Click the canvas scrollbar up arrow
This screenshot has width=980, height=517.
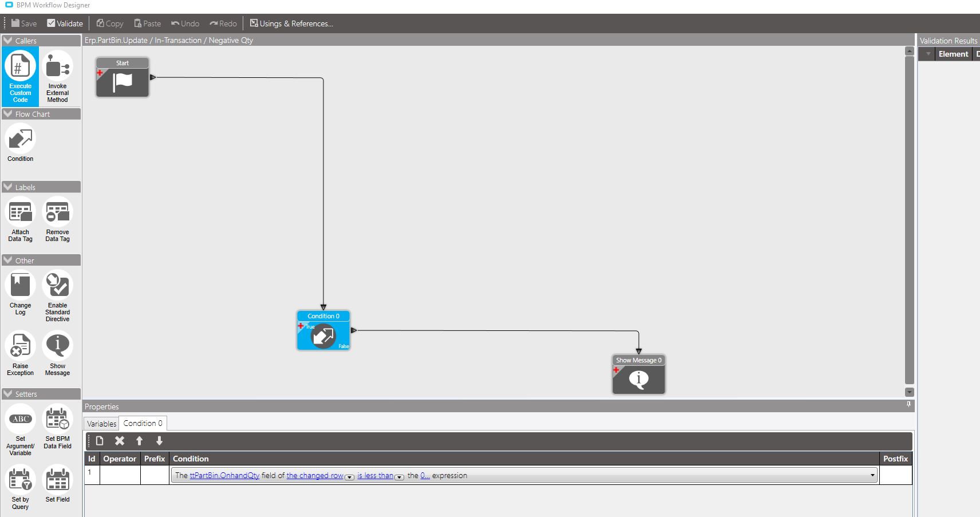click(909, 52)
